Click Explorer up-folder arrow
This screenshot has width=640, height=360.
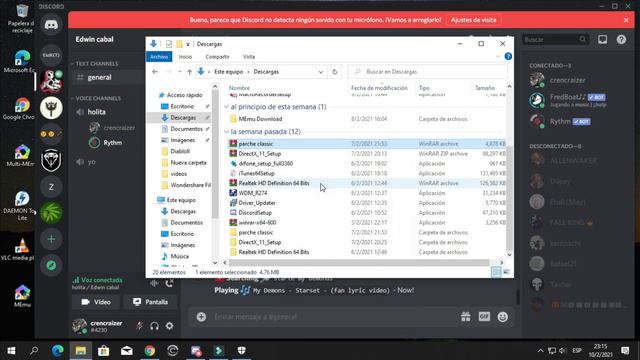[189, 72]
